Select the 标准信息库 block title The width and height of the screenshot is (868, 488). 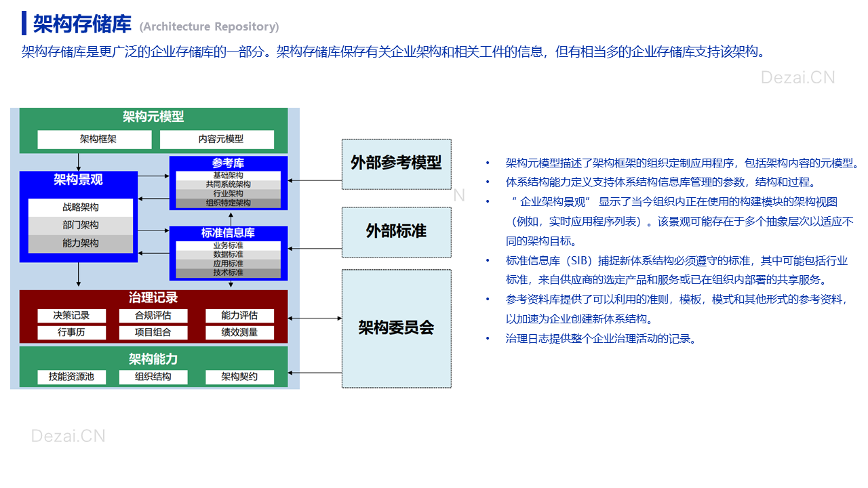pyautogui.click(x=229, y=233)
